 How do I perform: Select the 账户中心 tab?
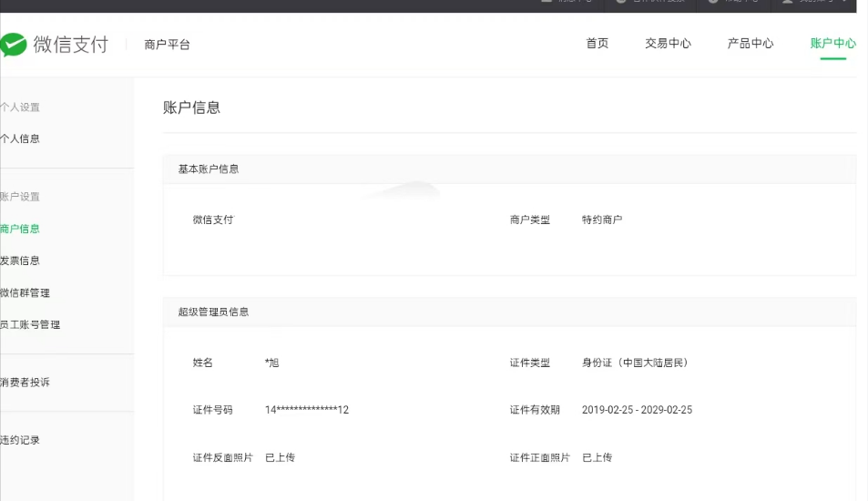[833, 44]
